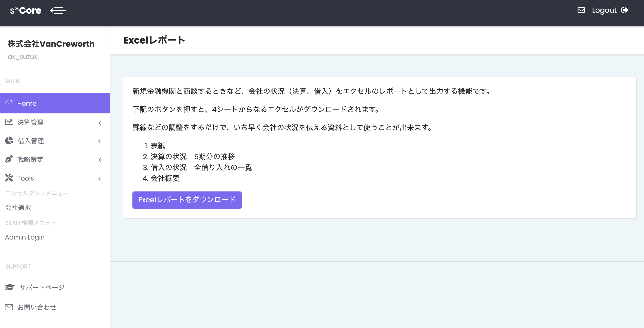This screenshot has width=644, height=328.
Task: Expand the 借入管理 submenu chevron
Action: [100, 141]
